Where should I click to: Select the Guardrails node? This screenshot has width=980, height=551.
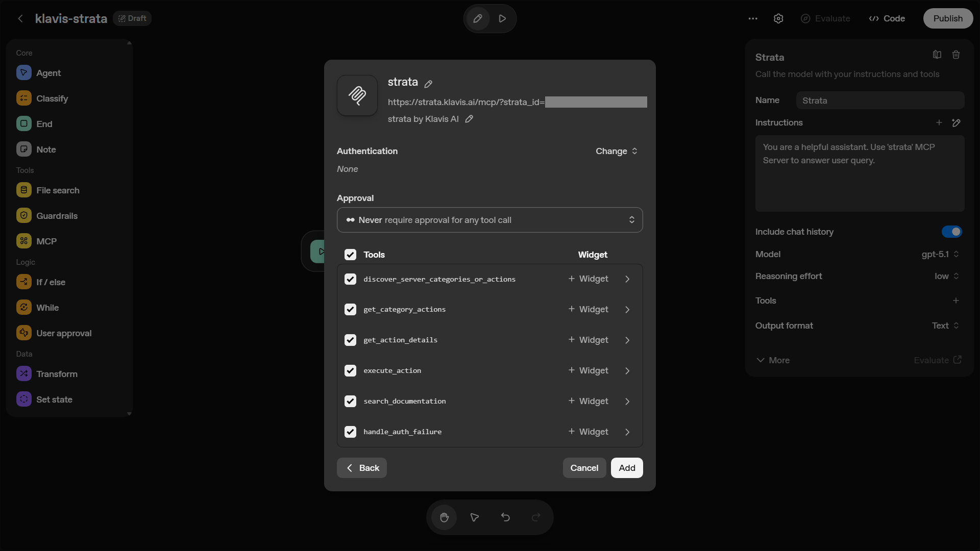[x=57, y=215]
